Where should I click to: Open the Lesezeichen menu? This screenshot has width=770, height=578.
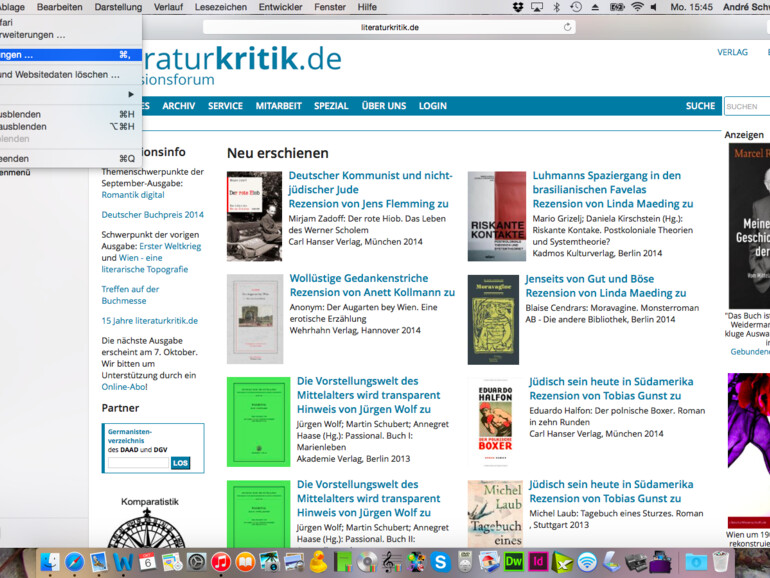click(x=220, y=7)
